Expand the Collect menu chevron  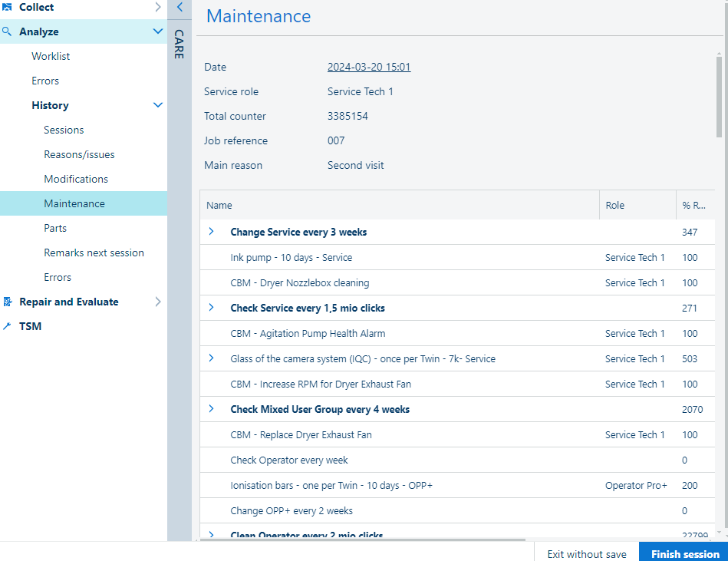click(x=158, y=7)
